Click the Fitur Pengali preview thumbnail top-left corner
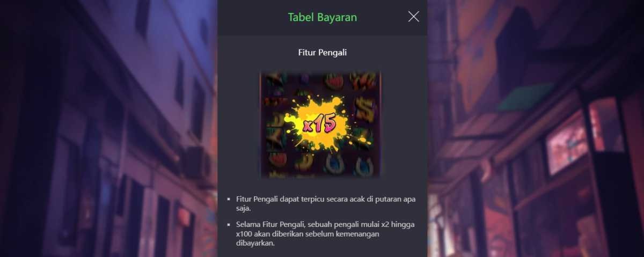 pos(262,73)
